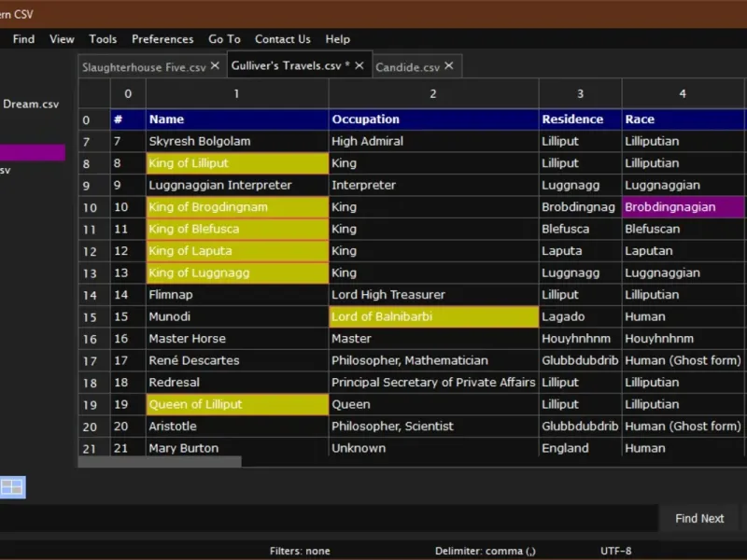Close the Gulliver's Travels.csv tab

pyautogui.click(x=359, y=66)
